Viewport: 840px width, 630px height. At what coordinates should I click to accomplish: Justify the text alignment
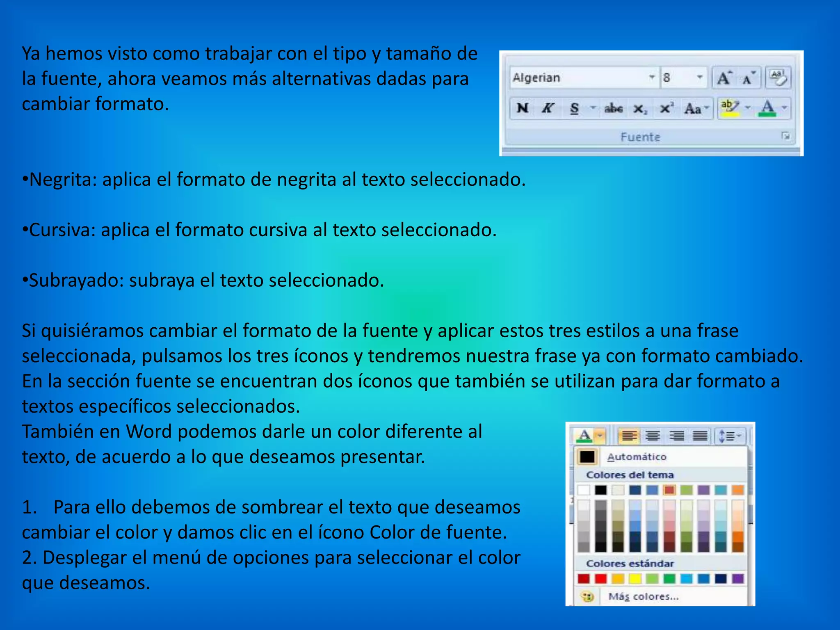pyautogui.click(x=700, y=436)
